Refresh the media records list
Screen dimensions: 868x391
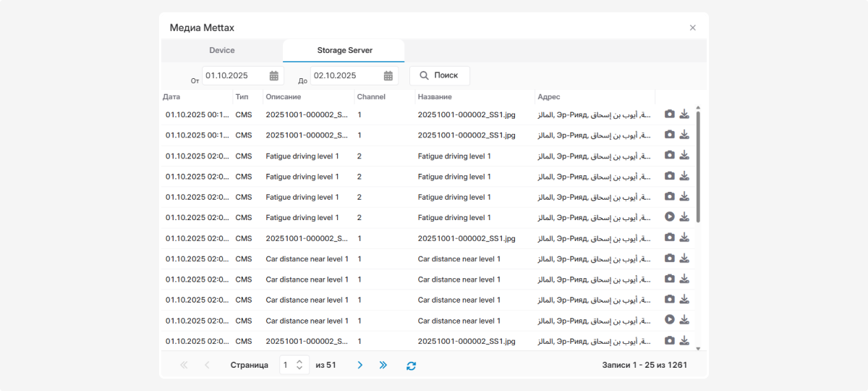(411, 366)
